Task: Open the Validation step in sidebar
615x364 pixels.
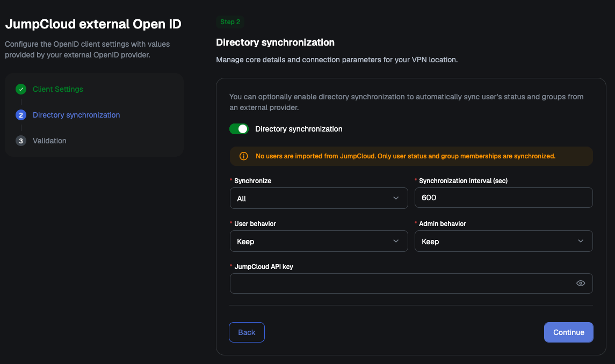Action: pyautogui.click(x=49, y=141)
